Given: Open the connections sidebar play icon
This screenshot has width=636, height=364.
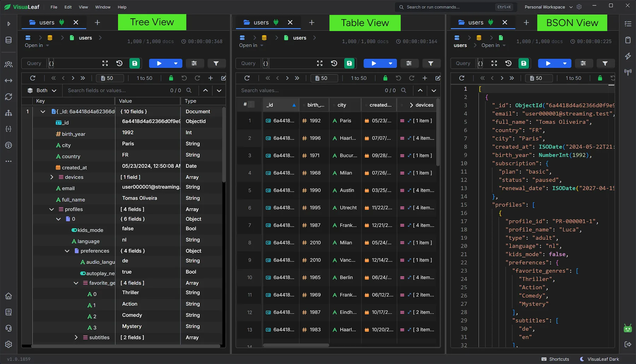Looking at the screenshot, I should (9, 24).
